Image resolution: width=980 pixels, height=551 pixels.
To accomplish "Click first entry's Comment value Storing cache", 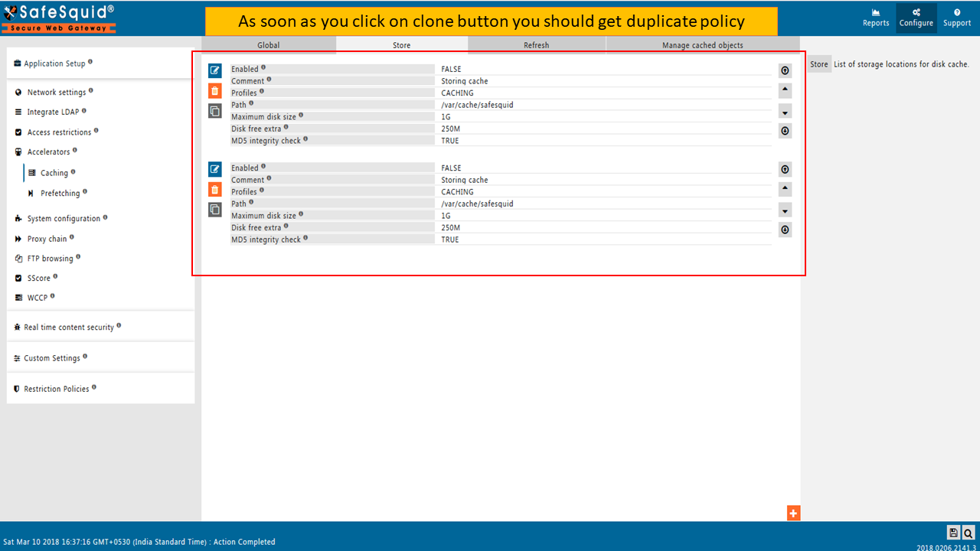I will click(464, 81).
